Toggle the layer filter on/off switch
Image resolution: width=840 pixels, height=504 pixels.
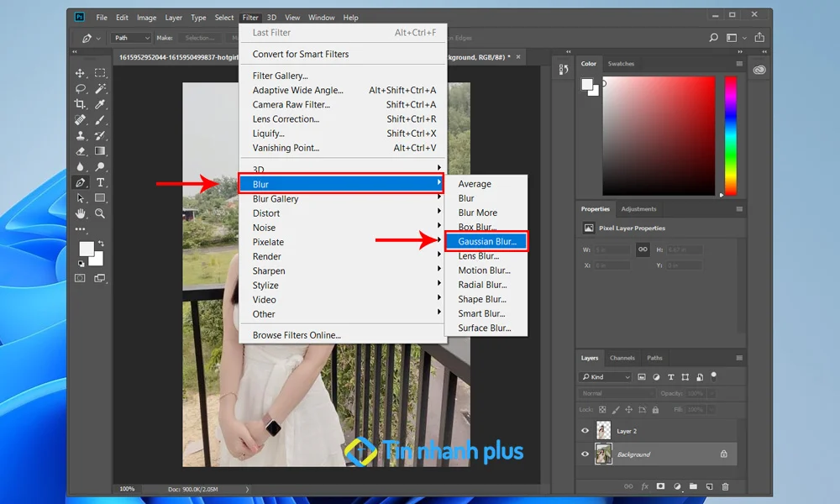(x=714, y=375)
